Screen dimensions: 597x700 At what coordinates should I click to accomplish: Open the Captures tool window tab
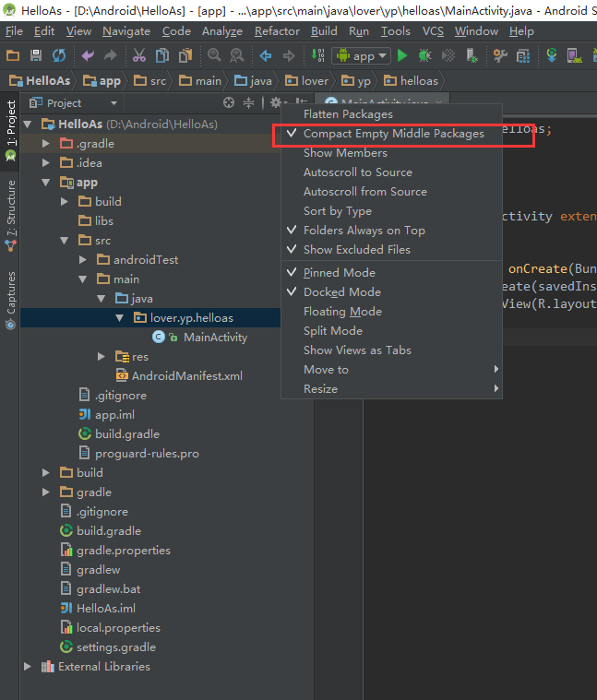10,300
